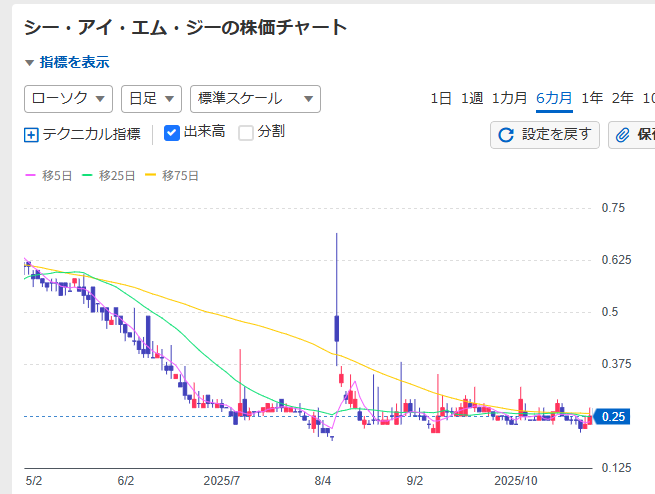This screenshot has width=655, height=494.
Task: Click the 指標を表示 link
Action: (x=75, y=63)
